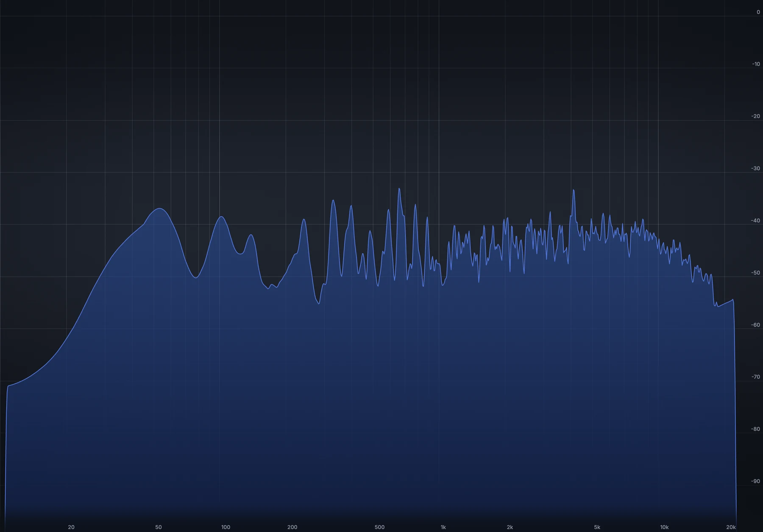Image resolution: width=763 pixels, height=532 pixels.
Task: Click the 1k frequency axis label
Action: click(x=443, y=527)
